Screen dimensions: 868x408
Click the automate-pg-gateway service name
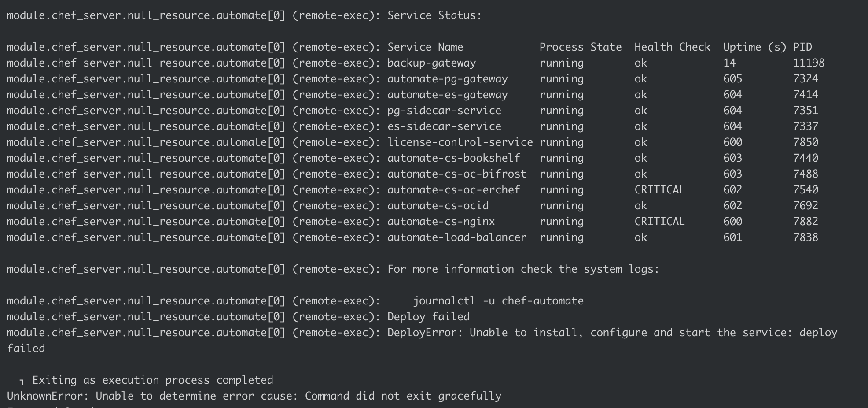pos(447,79)
